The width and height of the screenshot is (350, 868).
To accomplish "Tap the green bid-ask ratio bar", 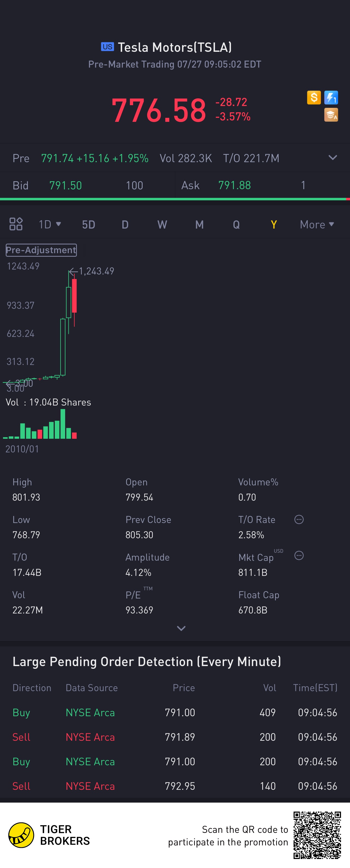I will (172, 199).
